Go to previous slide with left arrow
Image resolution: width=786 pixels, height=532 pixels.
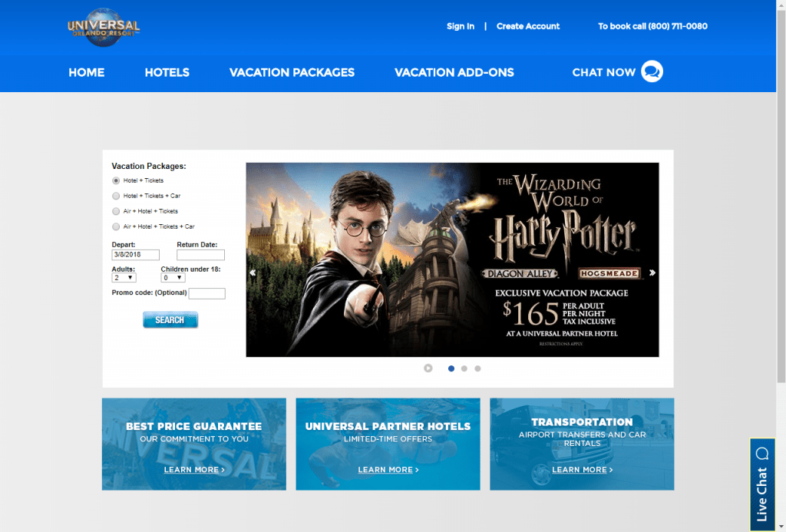[253, 273]
